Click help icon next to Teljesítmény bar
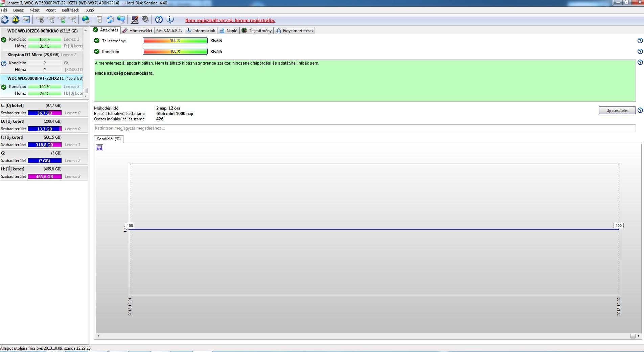644x352 pixels. (640, 41)
